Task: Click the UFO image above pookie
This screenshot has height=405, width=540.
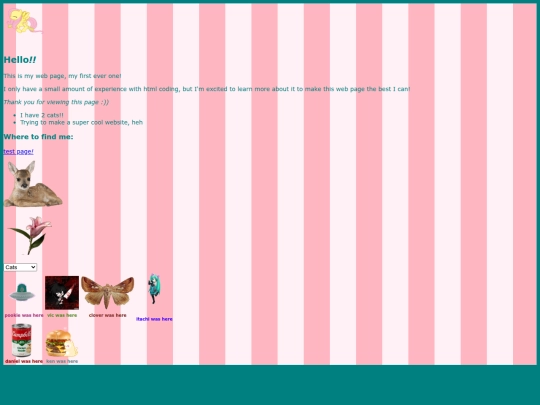Action: pyautogui.click(x=22, y=292)
